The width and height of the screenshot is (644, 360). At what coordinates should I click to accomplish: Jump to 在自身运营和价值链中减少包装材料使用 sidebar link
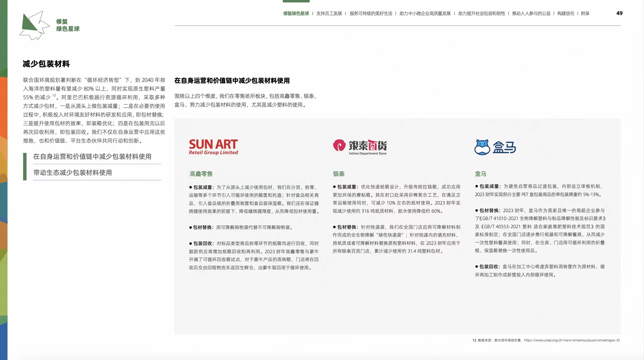(92, 157)
